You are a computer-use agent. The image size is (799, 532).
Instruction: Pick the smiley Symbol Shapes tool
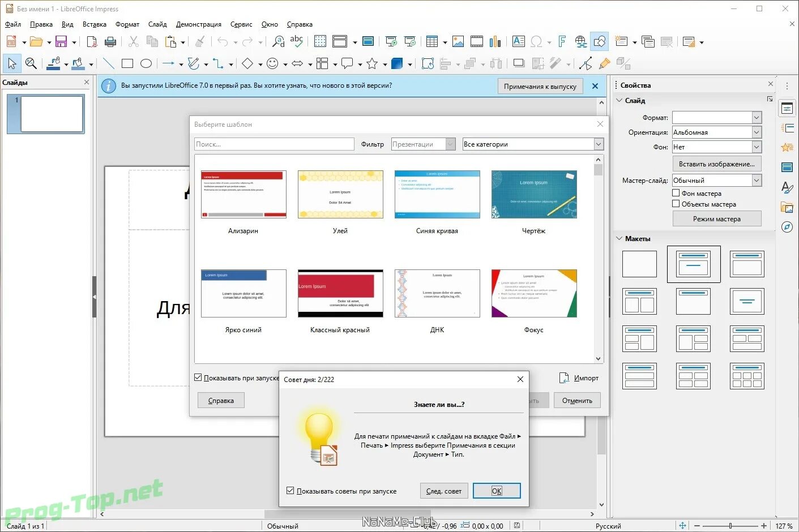(x=272, y=63)
